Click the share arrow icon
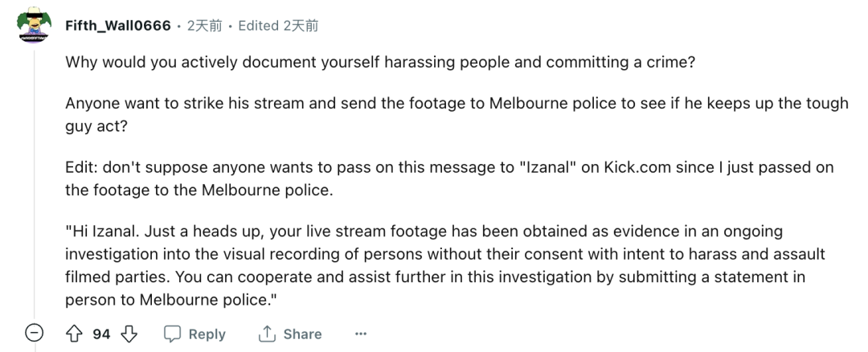Image resolution: width=868 pixels, height=352 pixels. pos(267,334)
